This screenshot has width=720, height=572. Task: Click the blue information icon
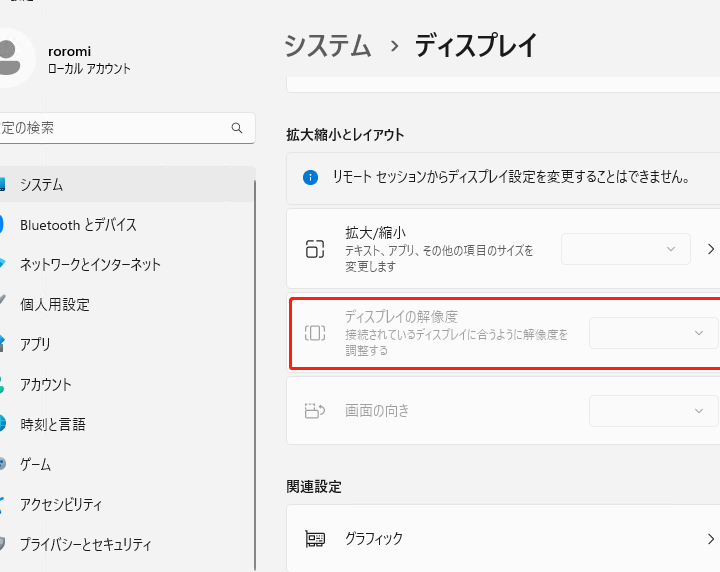[x=311, y=177]
